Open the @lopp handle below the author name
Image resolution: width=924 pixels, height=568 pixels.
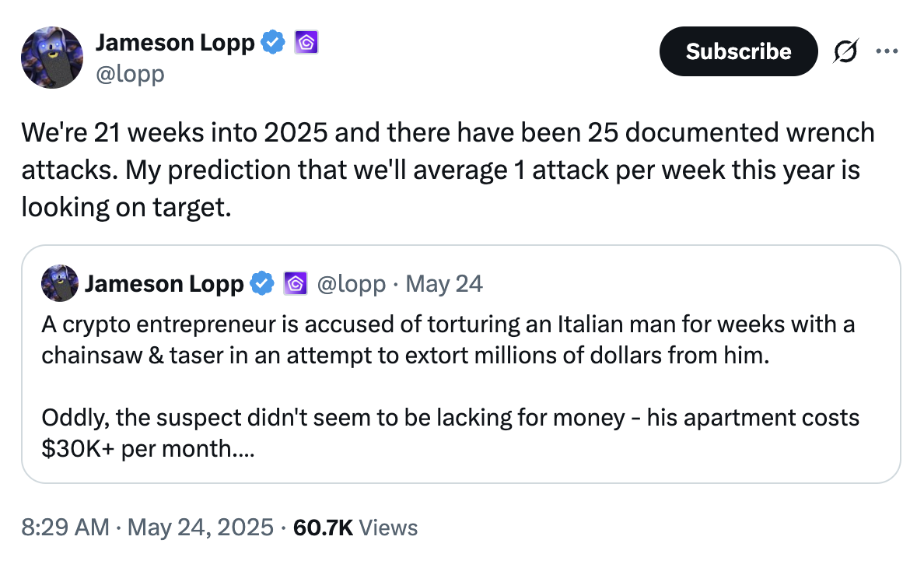(130, 75)
